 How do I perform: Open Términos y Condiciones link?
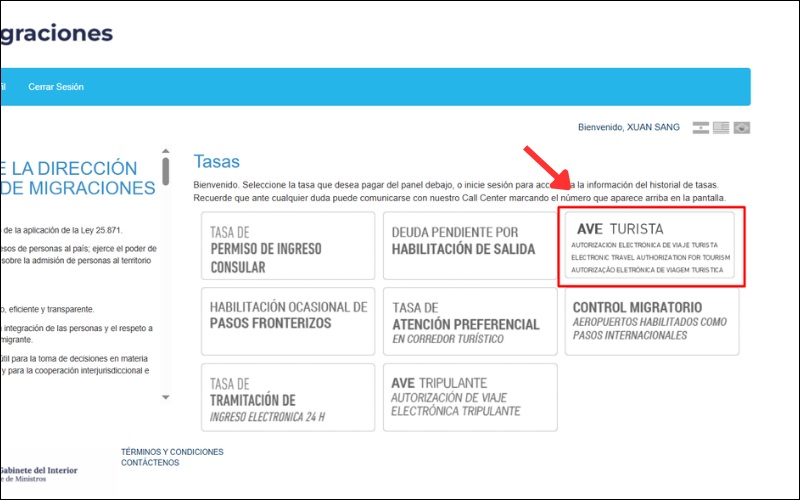coord(172,452)
